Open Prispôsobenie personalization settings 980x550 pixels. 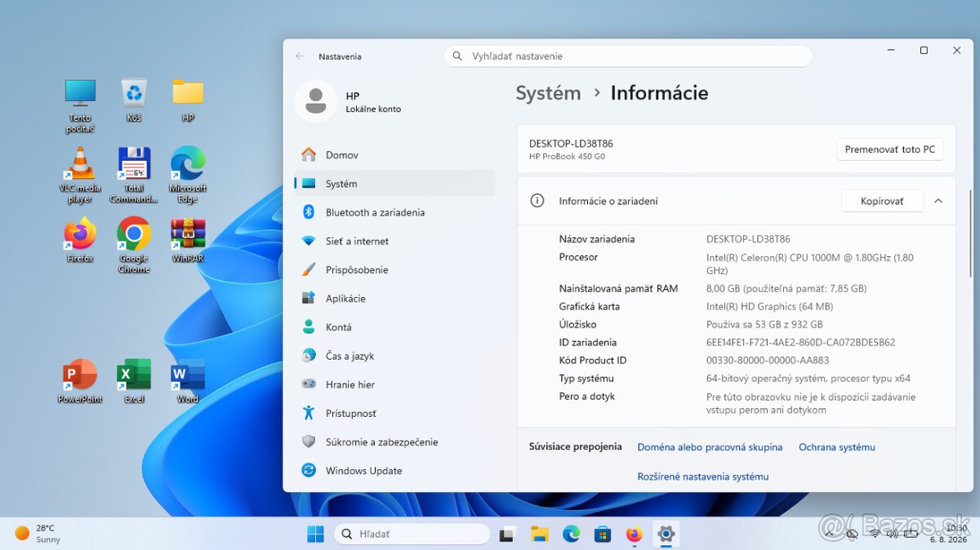[394, 269]
